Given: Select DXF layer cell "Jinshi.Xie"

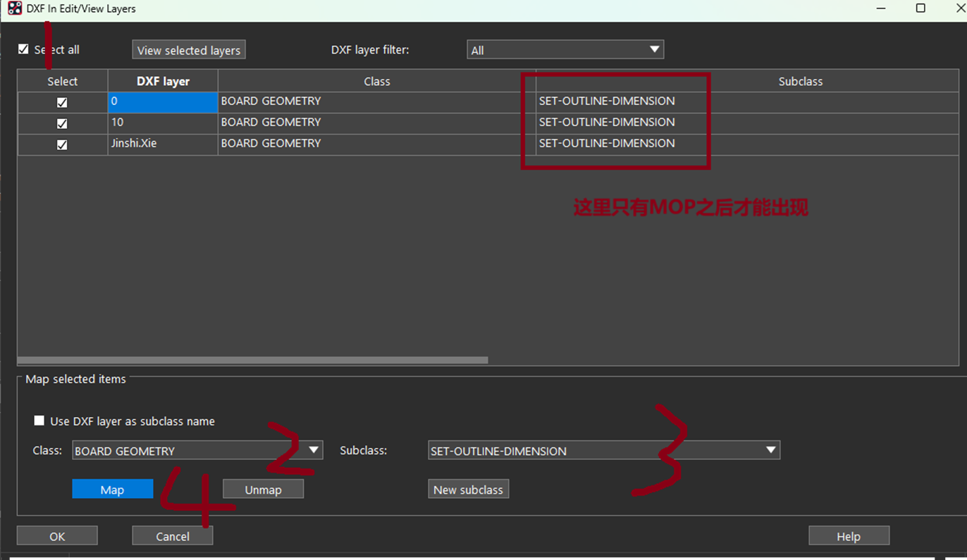Looking at the screenshot, I should coord(163,144).
